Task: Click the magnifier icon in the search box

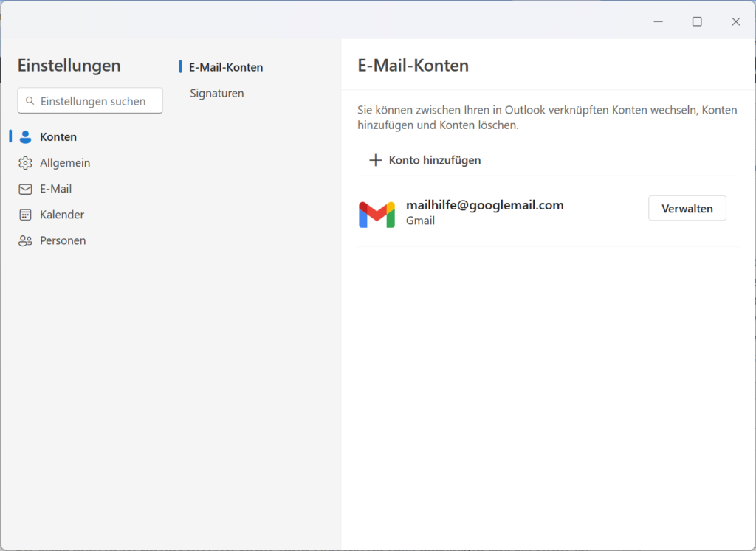Action: click(x=30, y=100)
